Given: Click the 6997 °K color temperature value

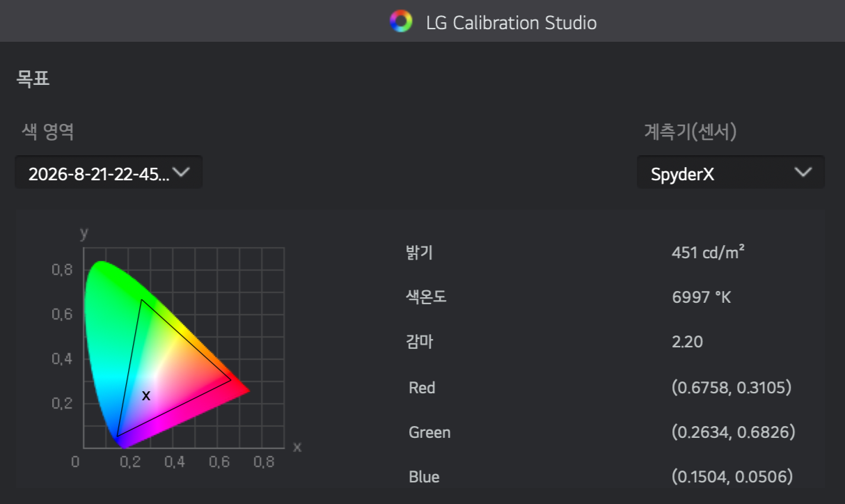Looking at the screenshot, I should [x=702, y=297].
